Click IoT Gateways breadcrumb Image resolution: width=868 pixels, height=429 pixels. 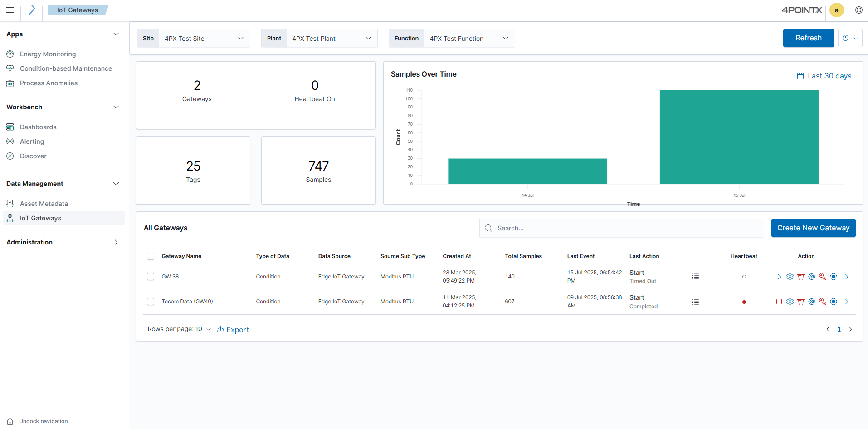(x=78, y=10)
